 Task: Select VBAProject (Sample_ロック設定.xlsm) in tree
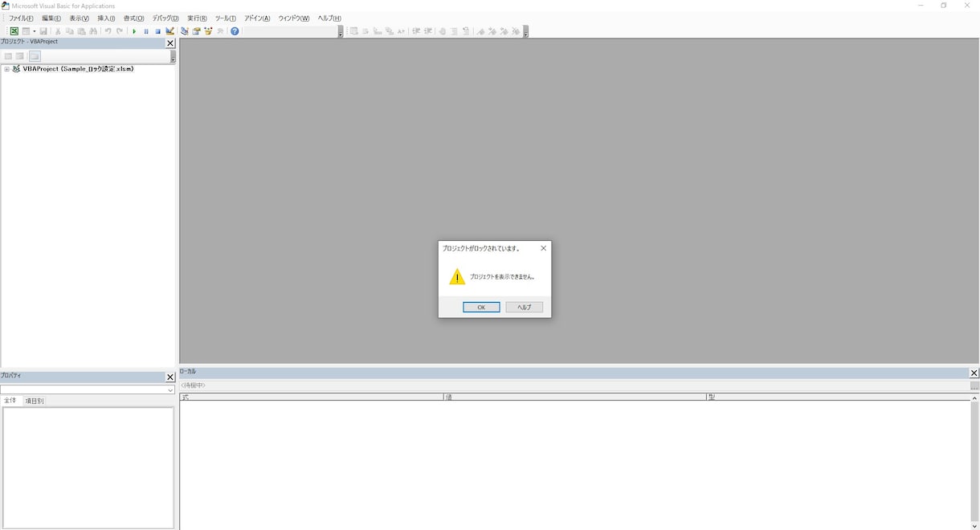click(x=78, y=69)
